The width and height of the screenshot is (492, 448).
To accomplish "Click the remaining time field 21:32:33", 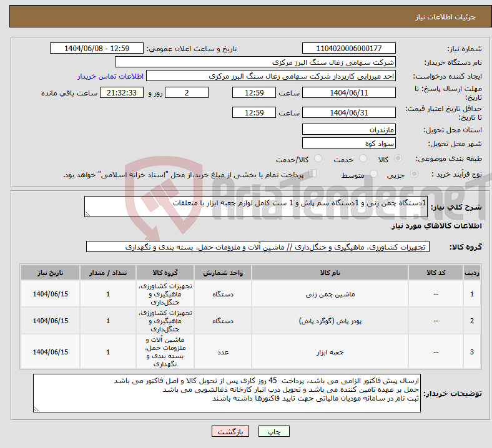I will pyautogui.click(x=122, y=93).
